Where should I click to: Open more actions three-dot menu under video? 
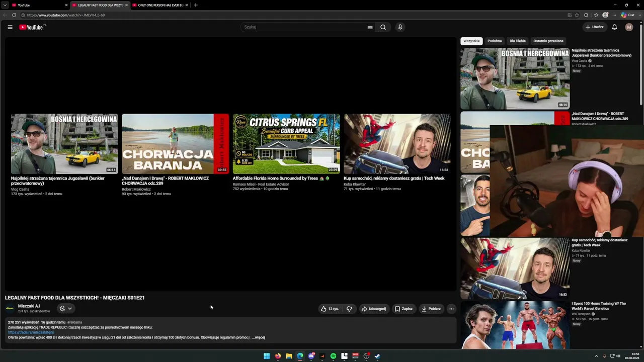[x=451, y=309]
